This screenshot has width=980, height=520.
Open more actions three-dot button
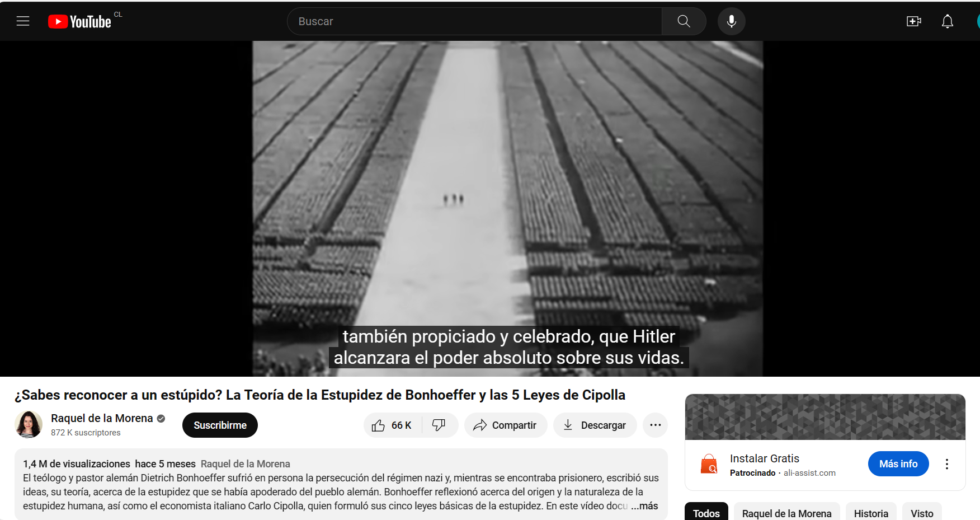point(655,425)
